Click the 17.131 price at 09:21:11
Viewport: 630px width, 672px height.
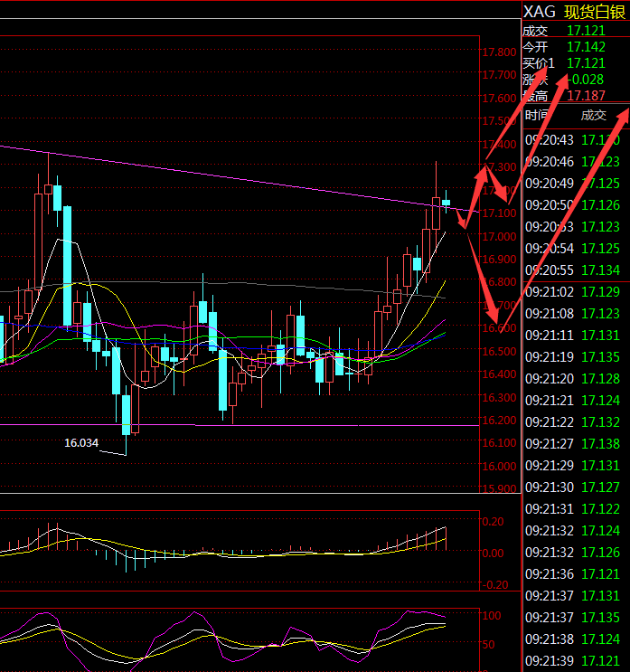point(600,336)
